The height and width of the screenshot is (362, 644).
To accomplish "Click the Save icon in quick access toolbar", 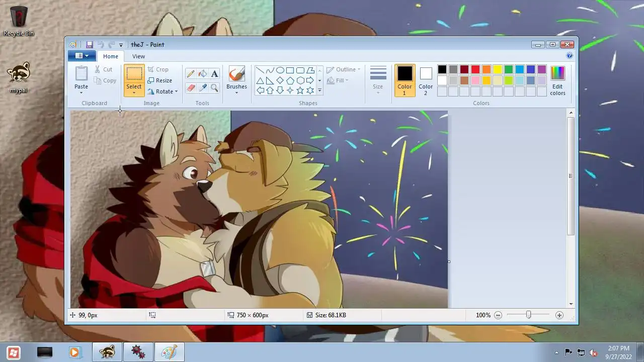I will tap(90, 45).
